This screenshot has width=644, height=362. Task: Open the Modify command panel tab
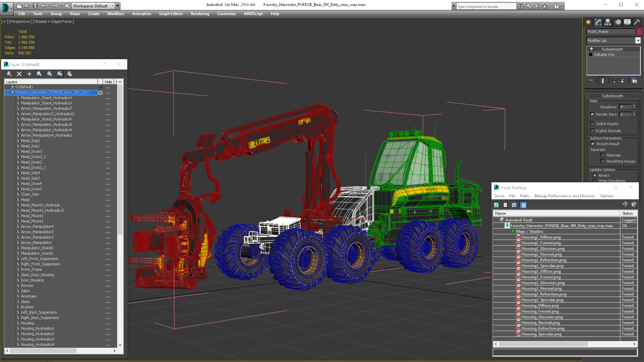(x=598, y=22)
